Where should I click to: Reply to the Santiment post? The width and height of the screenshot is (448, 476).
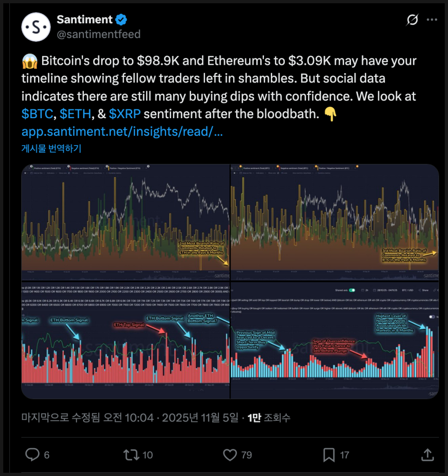(x=32, y=455)
